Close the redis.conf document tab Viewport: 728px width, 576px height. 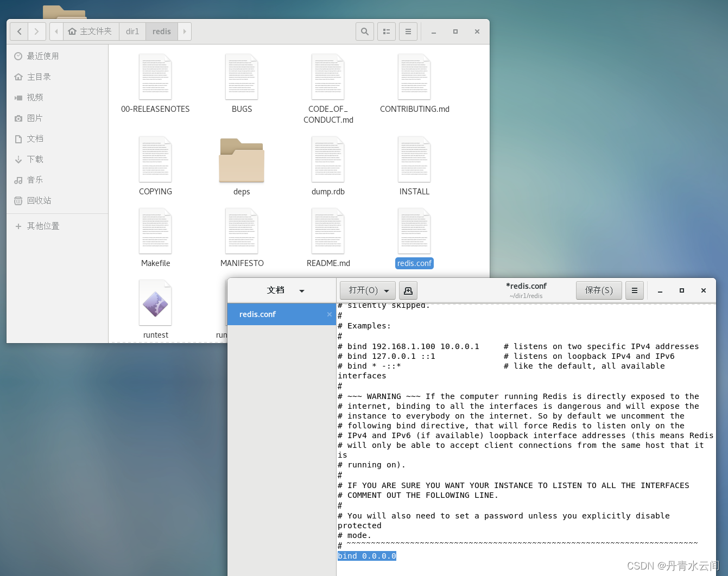pyautogui.click(x=329, y=314)
